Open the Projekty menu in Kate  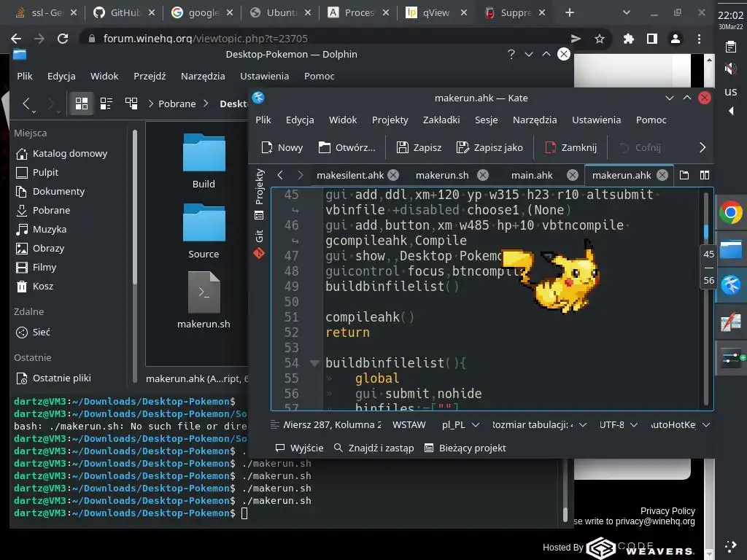390,120
